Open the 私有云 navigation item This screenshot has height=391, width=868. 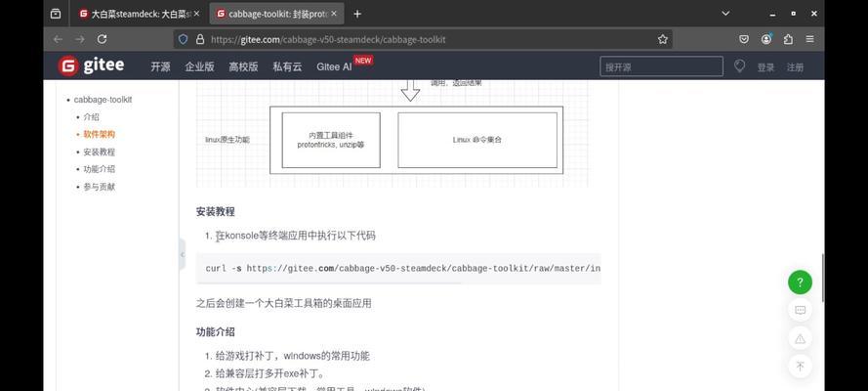pos(287,67)
